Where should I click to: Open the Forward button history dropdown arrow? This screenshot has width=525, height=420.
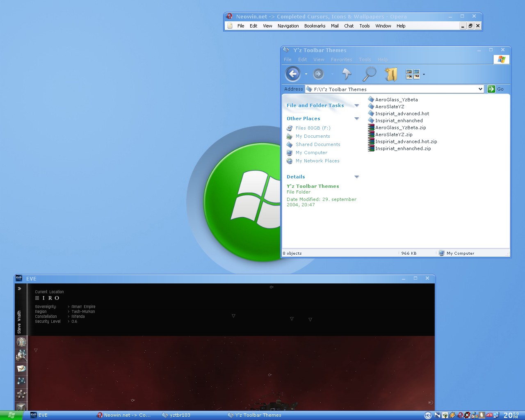332,74
